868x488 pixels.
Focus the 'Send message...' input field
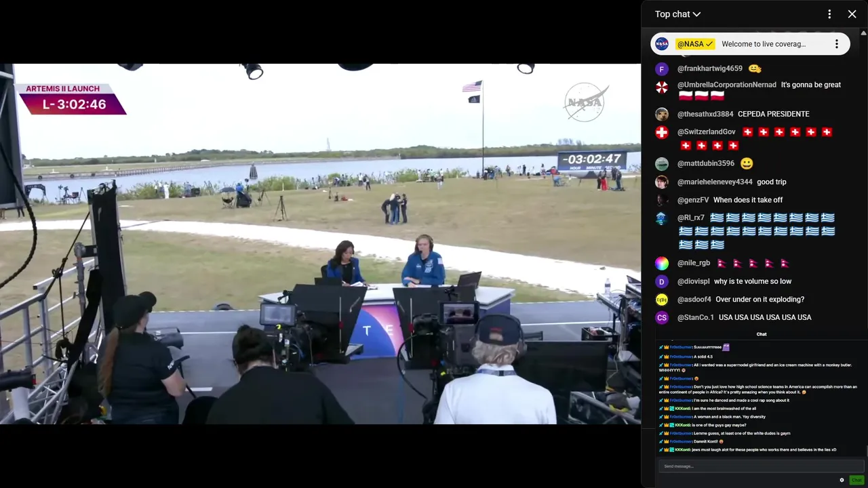tap(761, 466)
